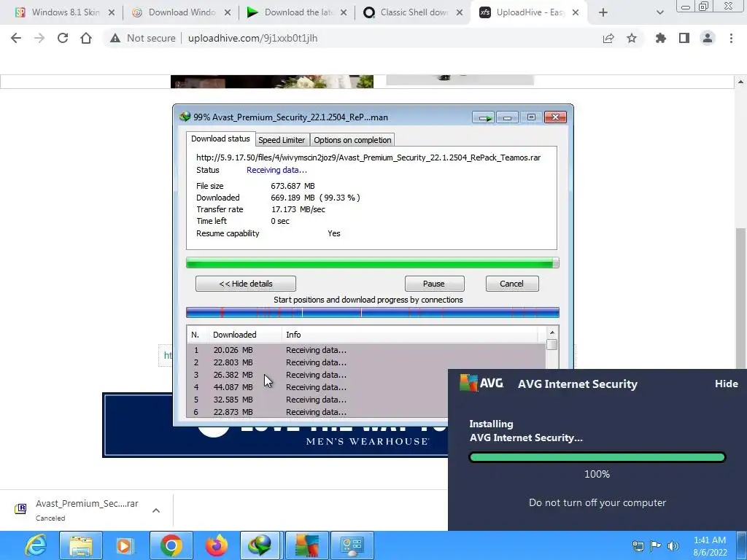This screenshot has height=560, width=747.
Task: Switch to Chrome on the taskbar
Action: [x=171, y=545]
